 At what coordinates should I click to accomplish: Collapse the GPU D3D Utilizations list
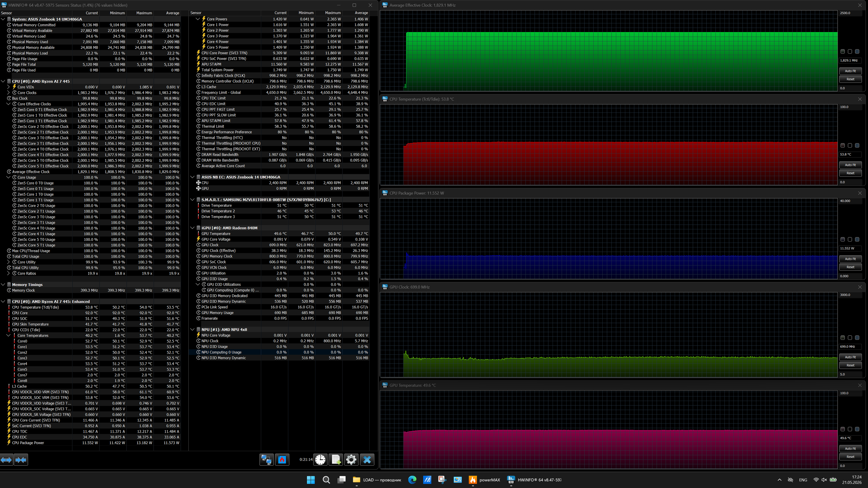coord(198,284)
